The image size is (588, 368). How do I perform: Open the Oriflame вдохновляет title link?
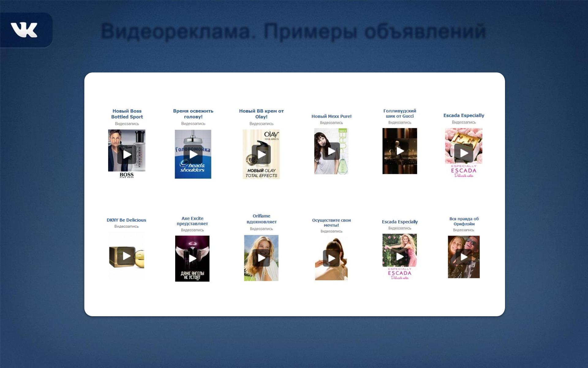261,219
